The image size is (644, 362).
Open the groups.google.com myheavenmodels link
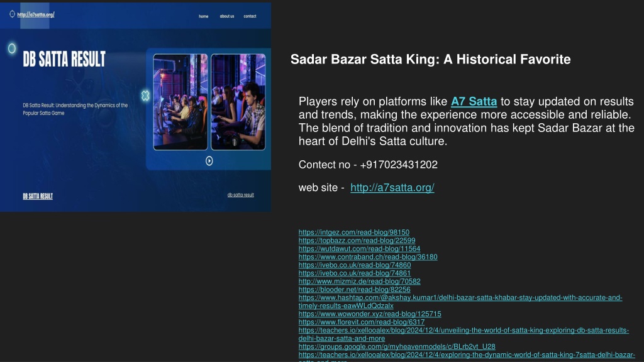point(397,346)
